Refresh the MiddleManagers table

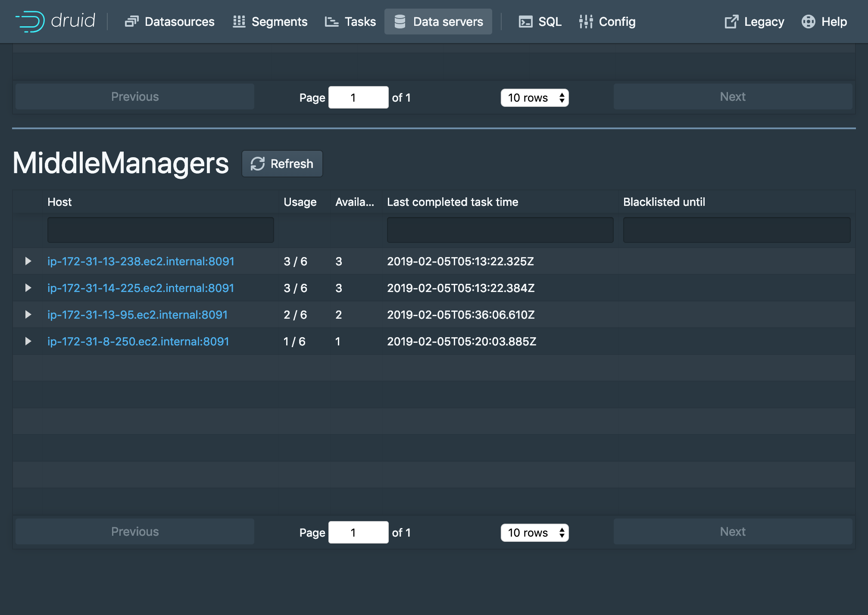282,164
